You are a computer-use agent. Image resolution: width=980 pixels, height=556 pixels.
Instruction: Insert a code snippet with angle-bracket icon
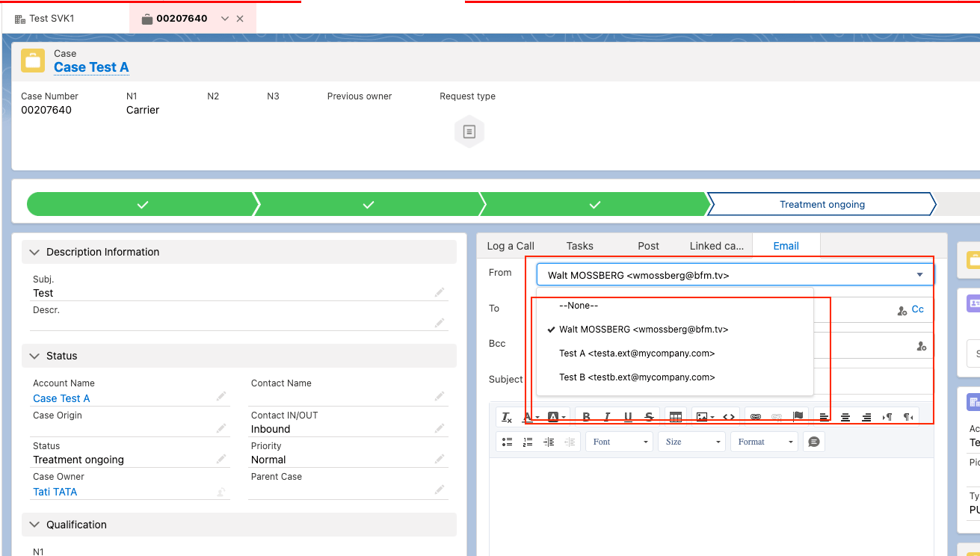[729, 417]
